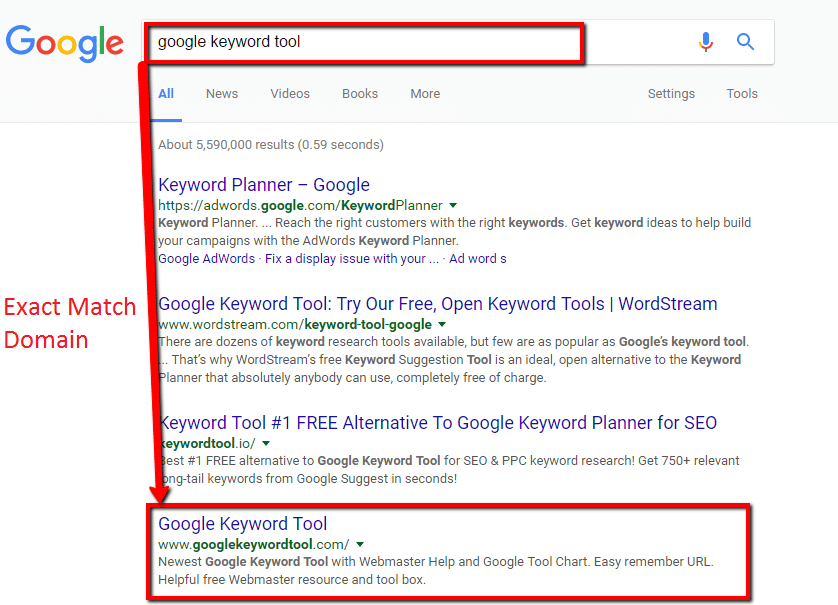Image resolution: width=838 pixels, height=605 pixels.
Task: Select the All results tab
Action: coord(165,93)
